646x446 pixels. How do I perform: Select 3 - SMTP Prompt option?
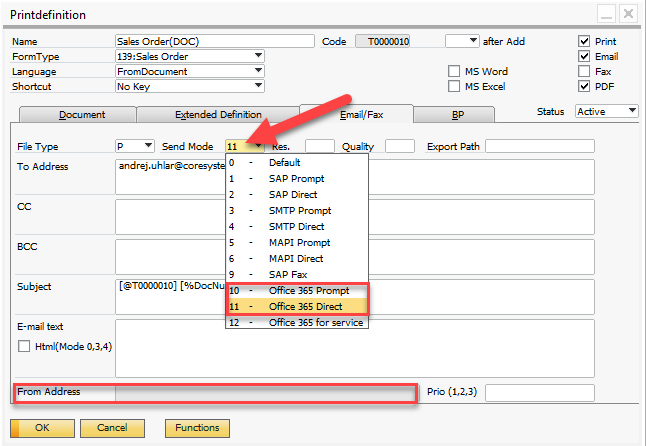click(x=297, y=210)
